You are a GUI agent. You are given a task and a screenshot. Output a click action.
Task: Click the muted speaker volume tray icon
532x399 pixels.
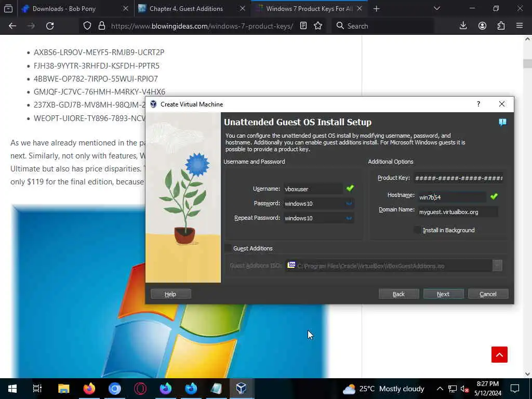(x=464, y=389)
